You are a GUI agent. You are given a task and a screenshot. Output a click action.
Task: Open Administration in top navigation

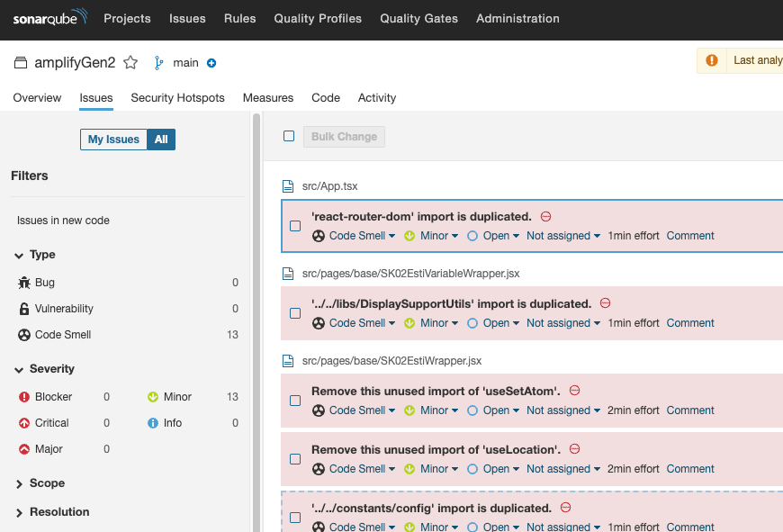517,19
